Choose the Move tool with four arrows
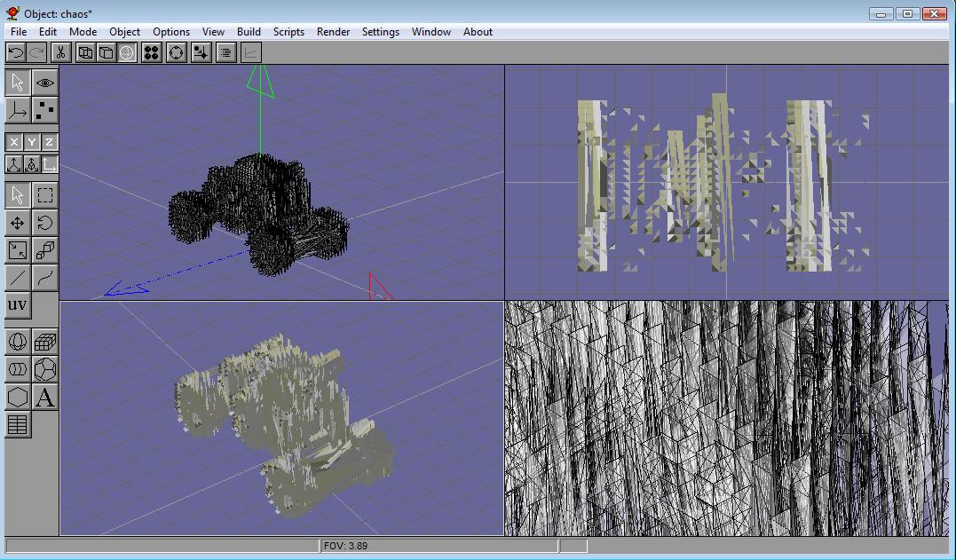956x560 pixels. click(17, 223)
